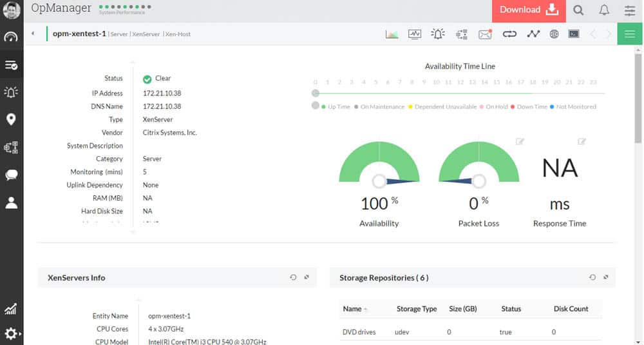Refresh the XenServers Info widget
Screen dimensions: 644x345
pyautogui.click(x=293, y=277)
